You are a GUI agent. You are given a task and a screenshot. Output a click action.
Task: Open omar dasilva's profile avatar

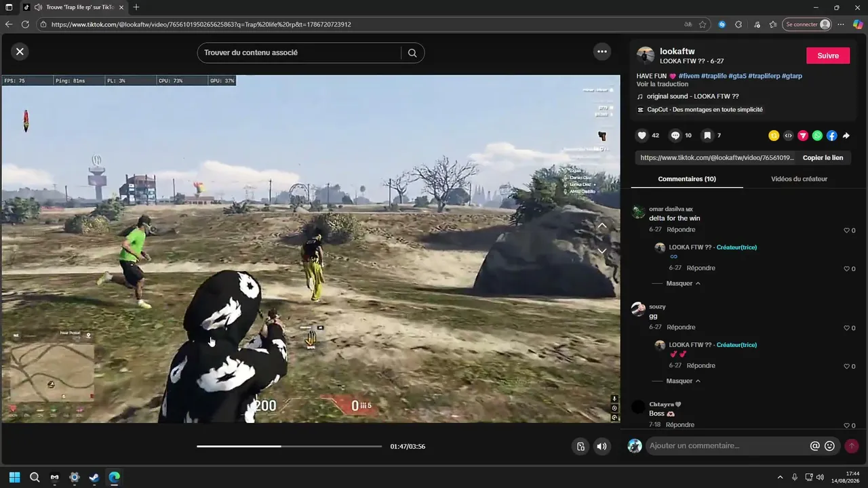click(638, 212)
